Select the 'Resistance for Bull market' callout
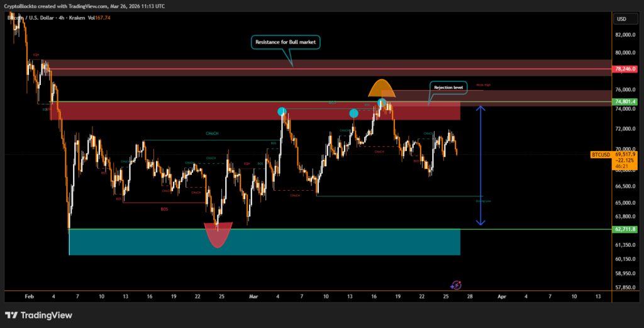Image resolution: width=644 pixels, height=328 pixels. pyautogui.click(x=286, y=42)
